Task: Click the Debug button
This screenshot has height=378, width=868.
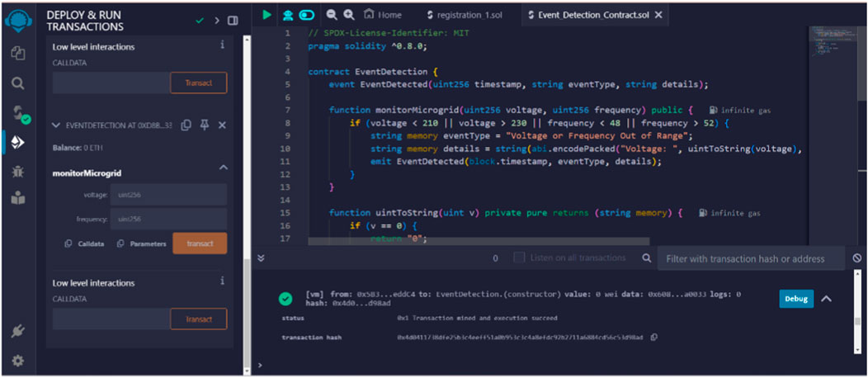Action: (x=796, y=299)
